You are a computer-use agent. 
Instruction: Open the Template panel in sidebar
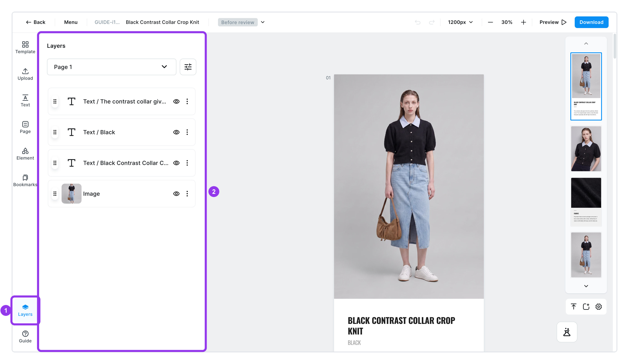(25, 47)
